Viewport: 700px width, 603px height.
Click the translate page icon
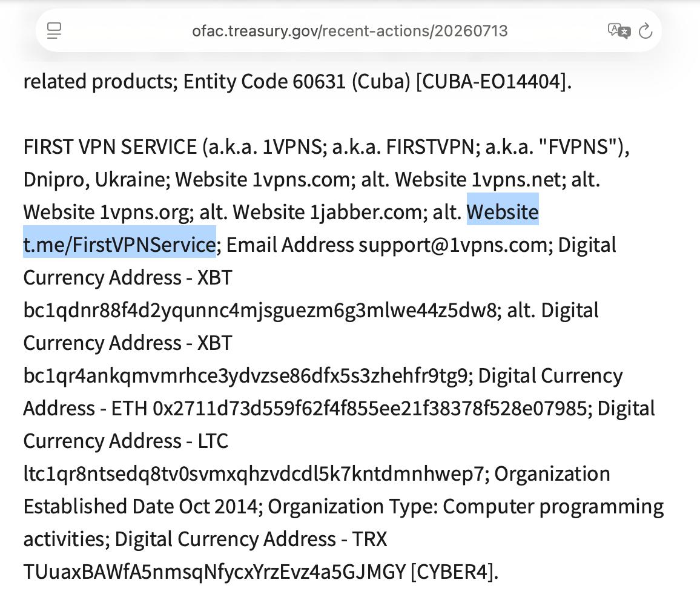pyautogui.click(x=619, y=31)
